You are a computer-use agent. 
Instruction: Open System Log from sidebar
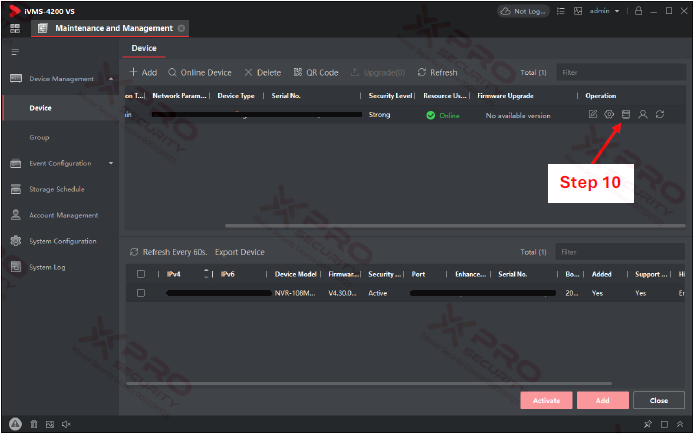click(x=47, y=267)
